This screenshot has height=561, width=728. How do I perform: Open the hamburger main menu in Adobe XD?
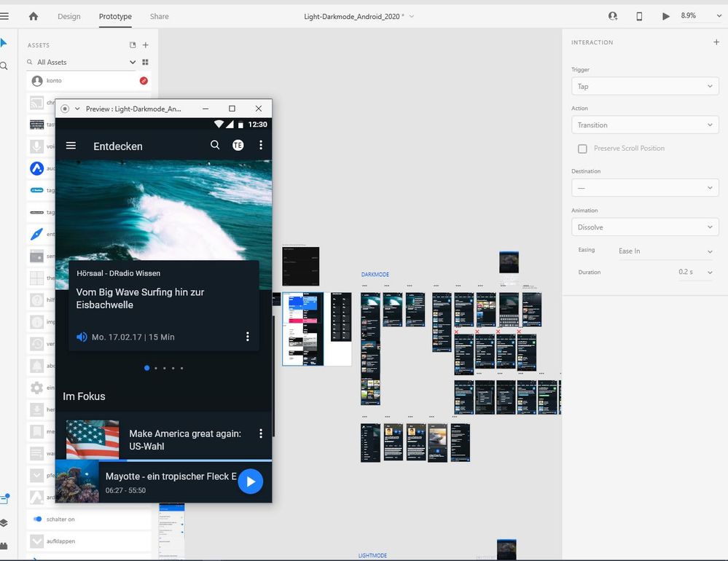click(x=4, y=16)
